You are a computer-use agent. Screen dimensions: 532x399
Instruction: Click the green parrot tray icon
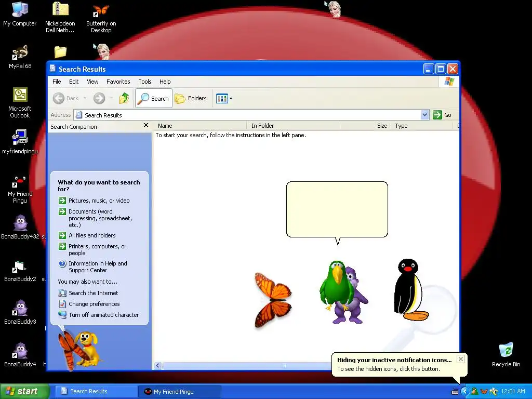pyautogui.click(x=475, y=392)
